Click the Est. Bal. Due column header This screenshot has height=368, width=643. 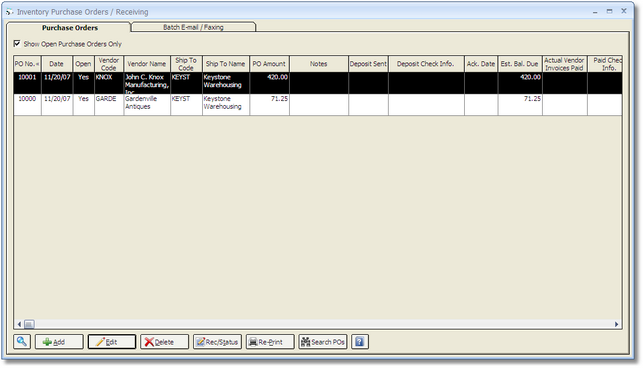520,64
